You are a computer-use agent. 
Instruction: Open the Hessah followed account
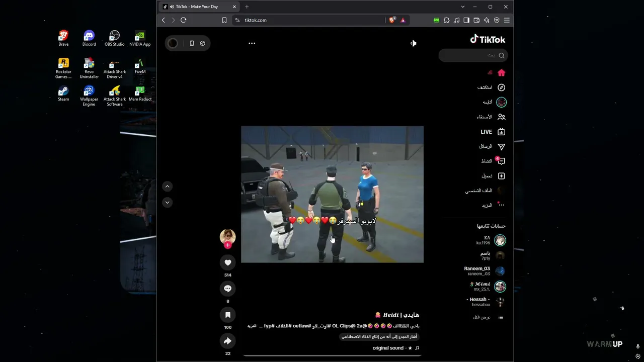click(486, 302)
